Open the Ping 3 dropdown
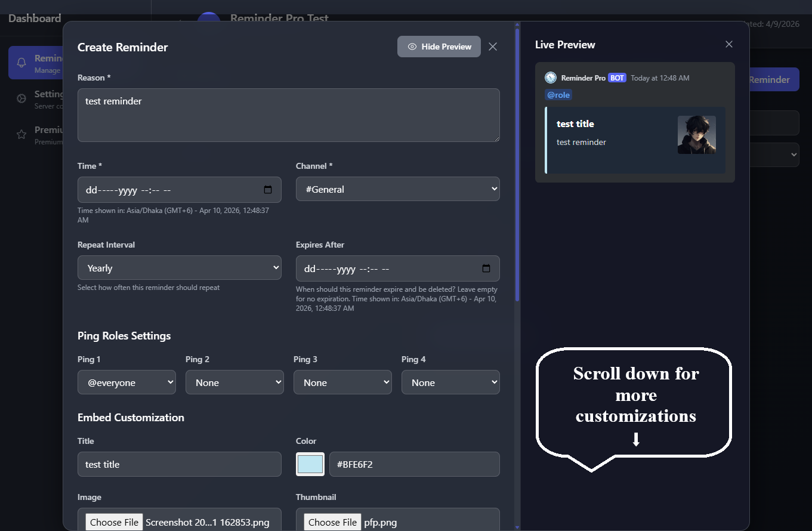 pos(342,382)
